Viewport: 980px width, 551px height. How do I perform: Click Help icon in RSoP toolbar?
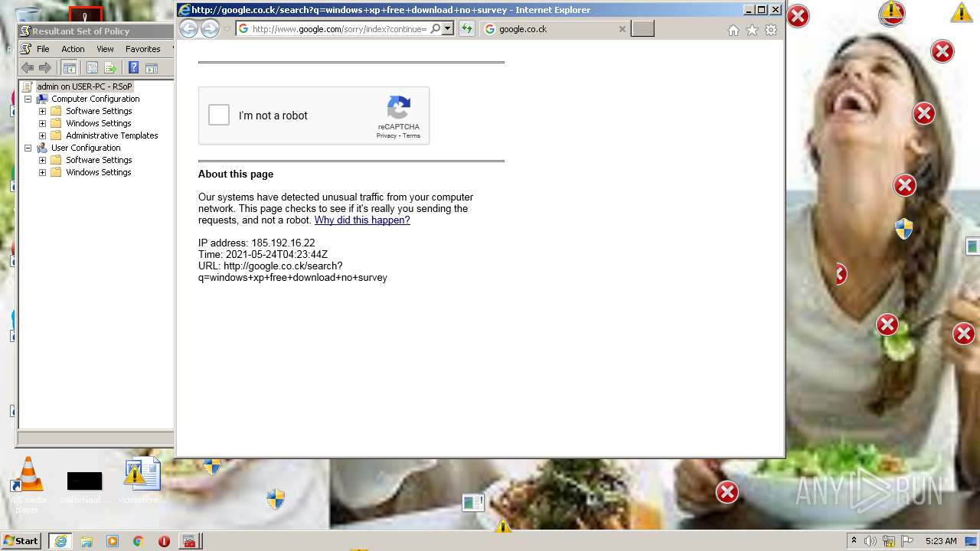(x=133, y=67)
